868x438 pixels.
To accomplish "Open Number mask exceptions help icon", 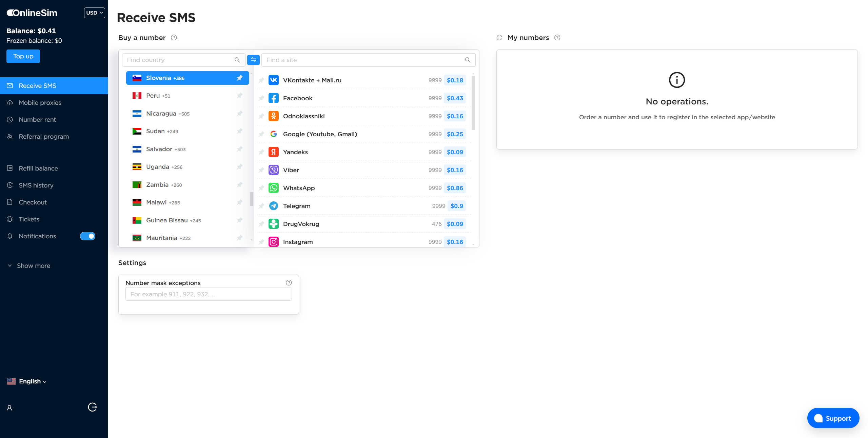I will coord(289,283).
